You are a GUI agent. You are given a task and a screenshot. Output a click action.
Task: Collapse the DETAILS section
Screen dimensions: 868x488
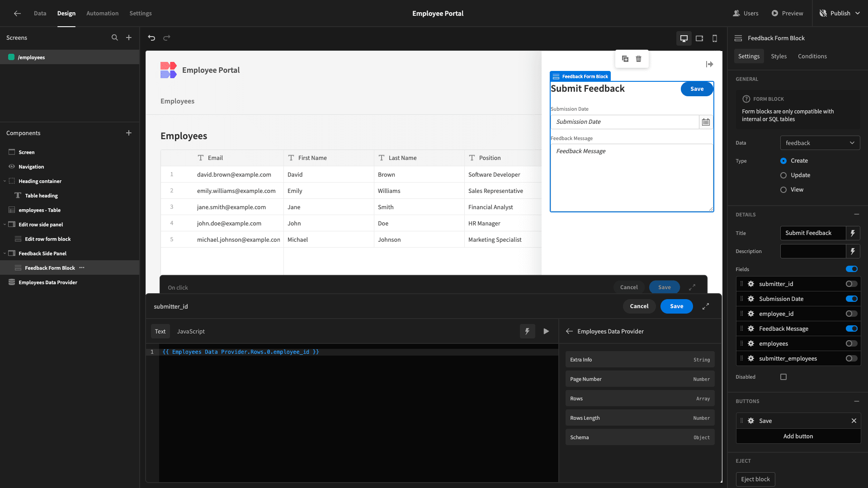pos(857,214)
